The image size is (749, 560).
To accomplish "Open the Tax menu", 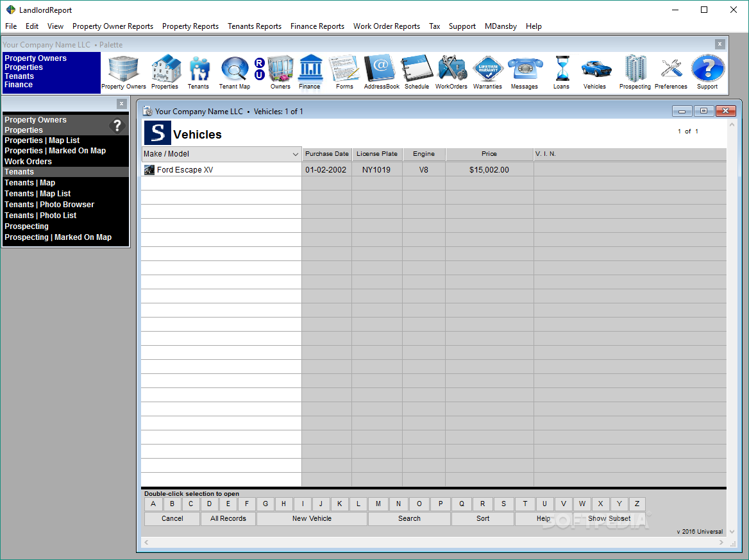I will 434,26.
